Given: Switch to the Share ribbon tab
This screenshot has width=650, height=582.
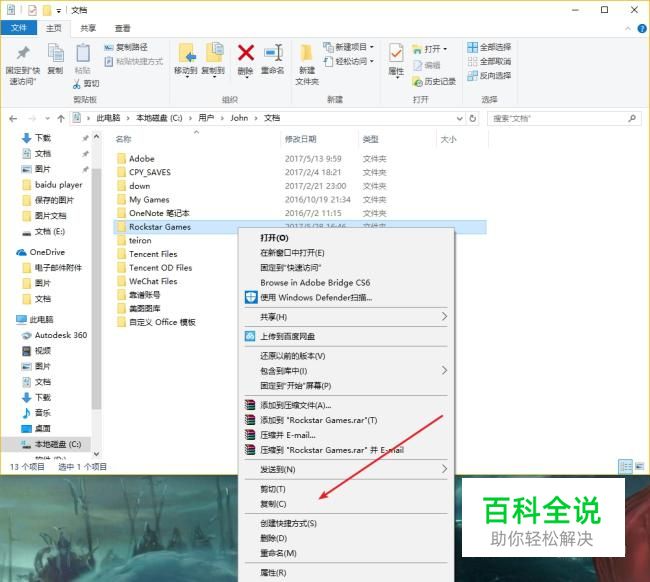Looking at the screenshot, I should click(x=88, y=28).
